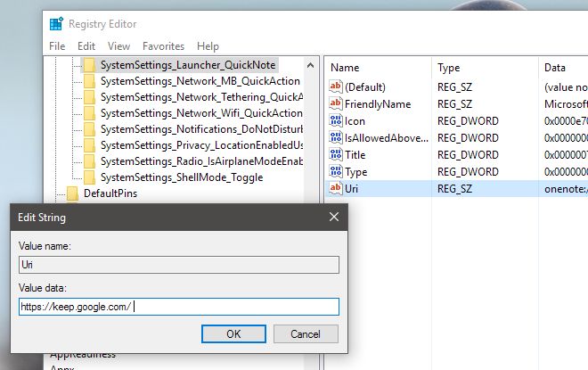Open the File menu
The image size is (588, 370).
[x=57, y=46]
